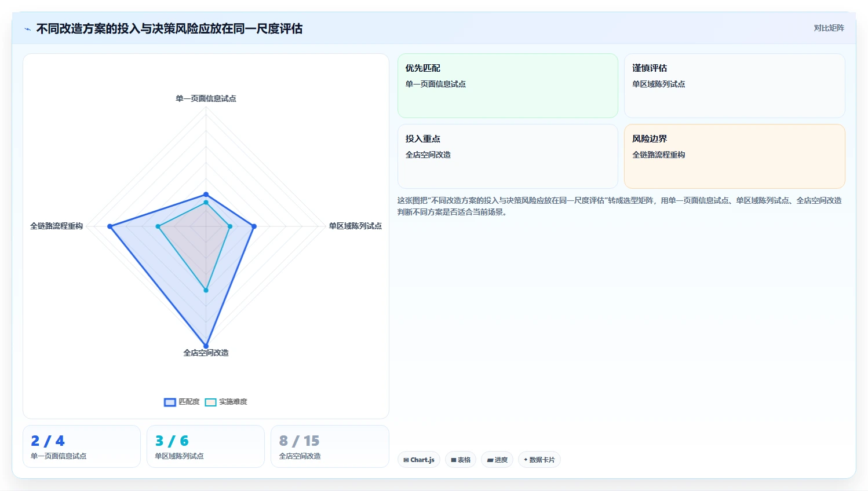Click the radar axis label 单一页面信息试点

tap(206, 98)
